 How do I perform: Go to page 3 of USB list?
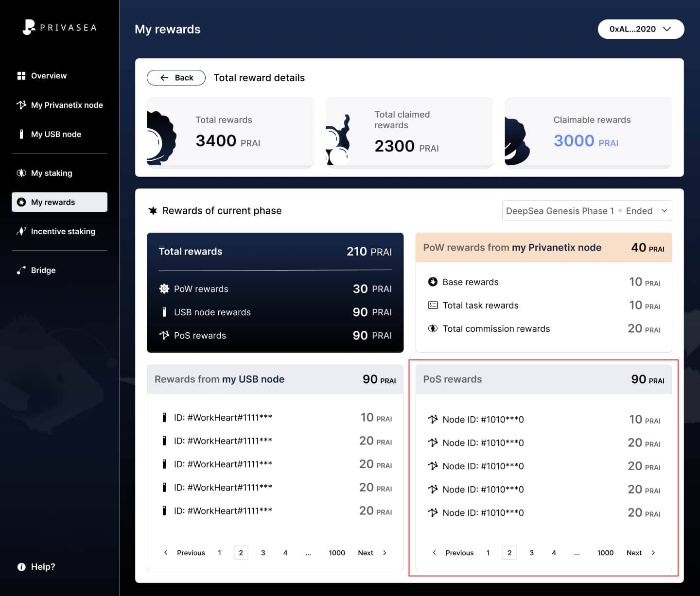tap(263, 553)
